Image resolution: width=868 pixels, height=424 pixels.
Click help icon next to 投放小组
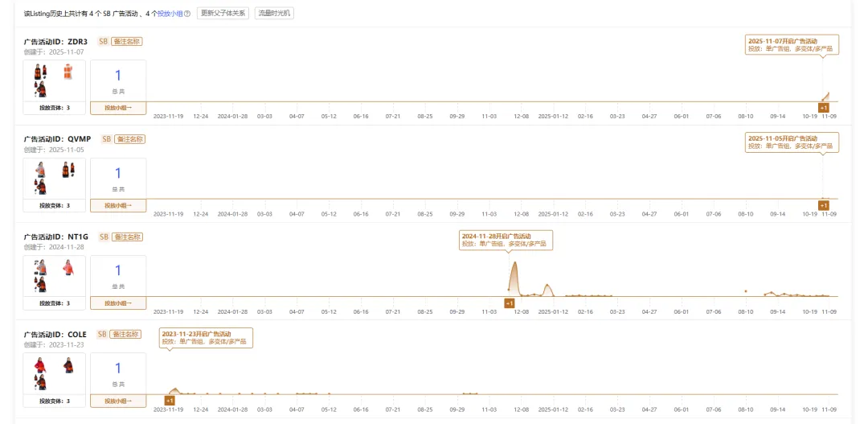[187, 14]
